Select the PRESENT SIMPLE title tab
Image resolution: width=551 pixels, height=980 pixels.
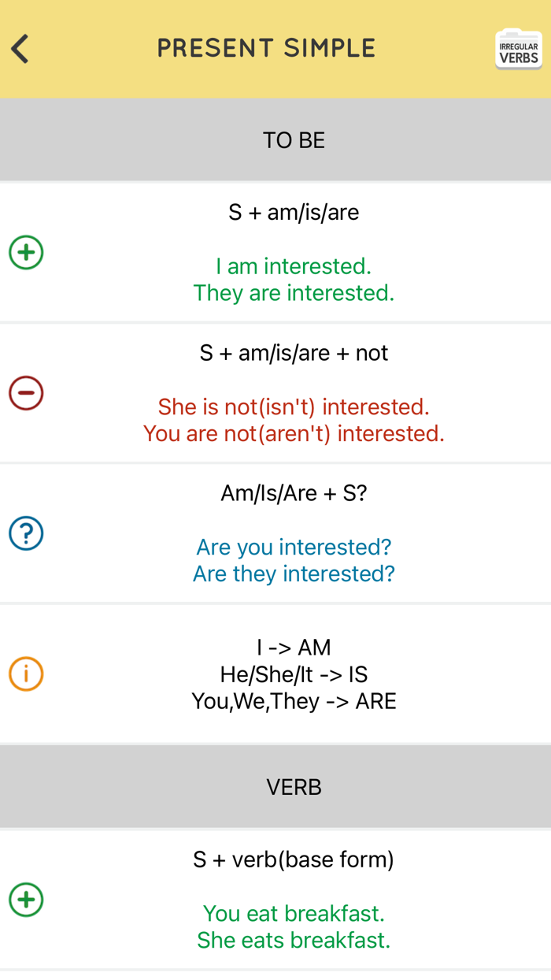pos(266,48)
